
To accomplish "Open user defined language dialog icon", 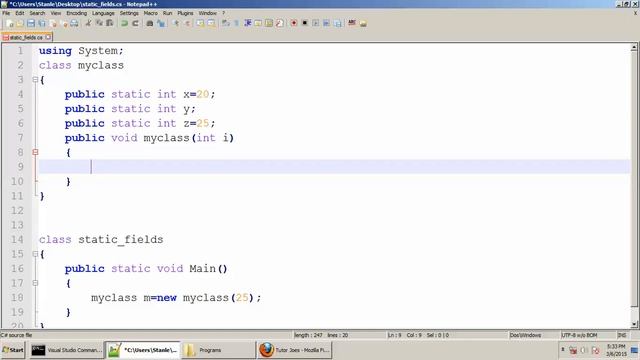I will tap(258, 23).
